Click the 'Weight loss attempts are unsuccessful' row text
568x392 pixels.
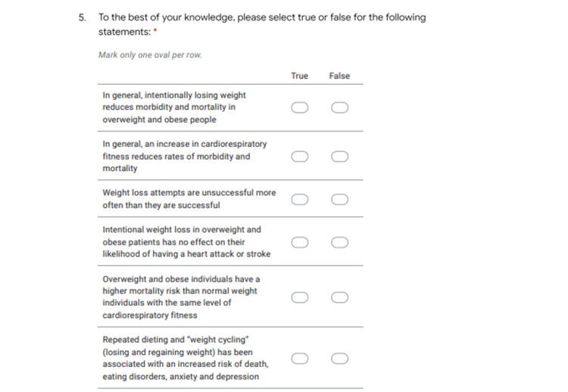(x=189, y=199)
